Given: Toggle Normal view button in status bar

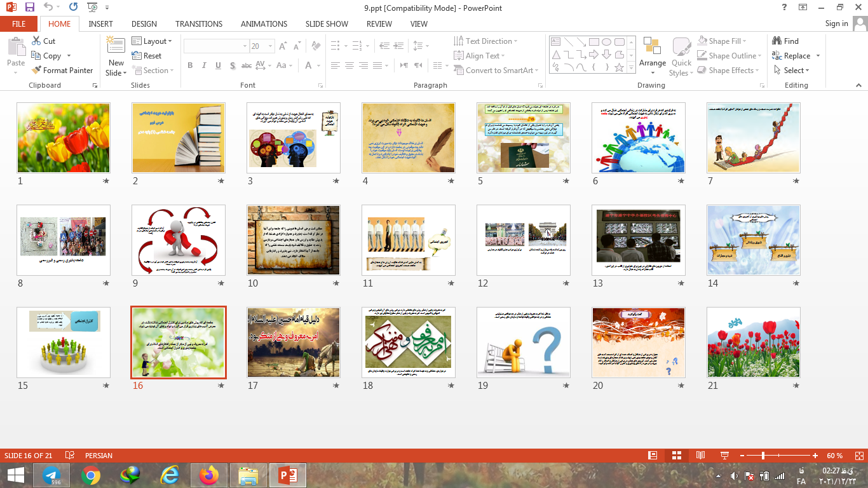Looking at the screenshot, I should 652,456.
